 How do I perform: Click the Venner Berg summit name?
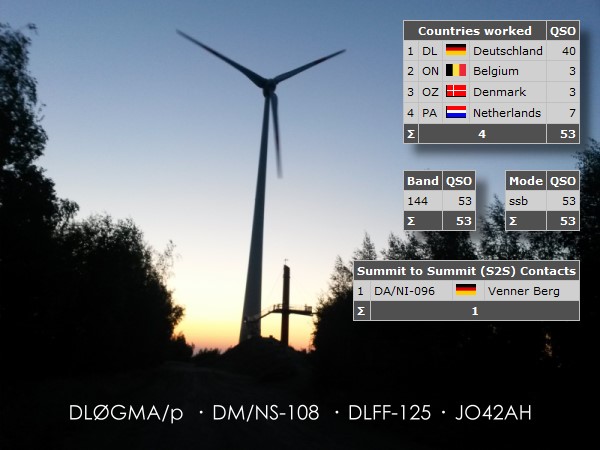[x=518, y=291]
